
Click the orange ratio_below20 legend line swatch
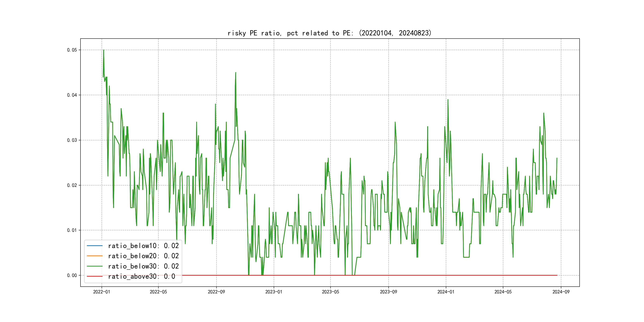pyautogui.click(x=94, y=256)
